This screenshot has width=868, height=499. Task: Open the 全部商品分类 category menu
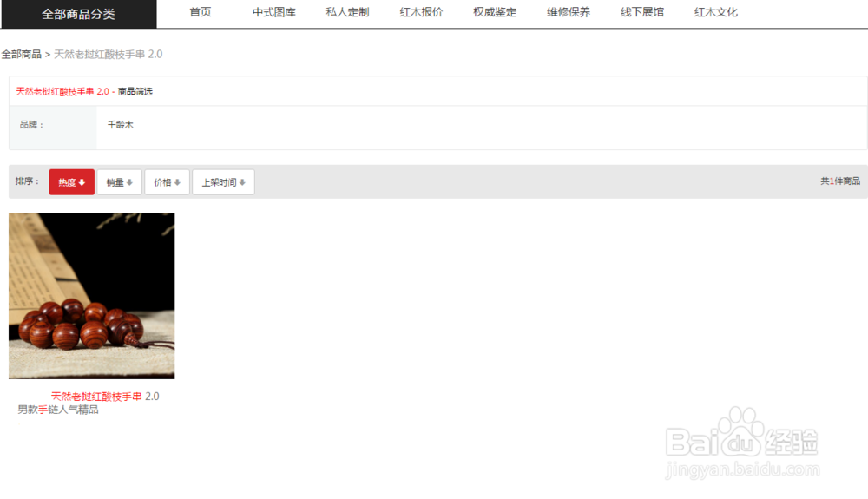[79, 14]
